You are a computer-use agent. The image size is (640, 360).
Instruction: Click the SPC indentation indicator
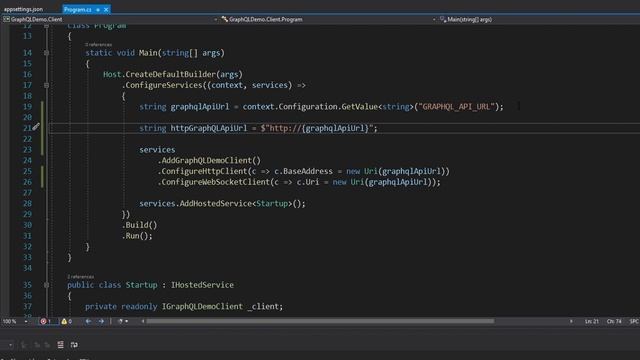coord(634,322)
